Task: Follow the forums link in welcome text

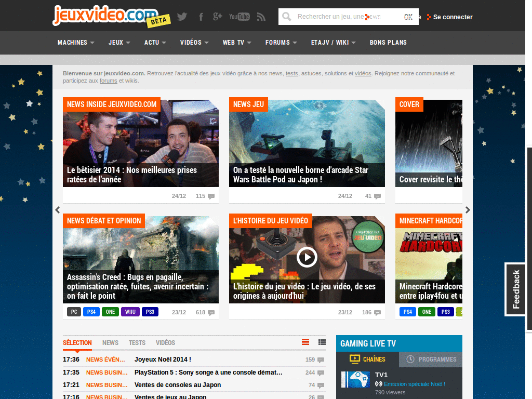Action: [108, 81]
